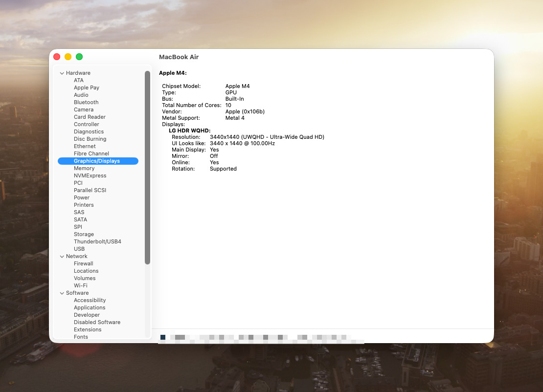Open Ethernet hardware details
Viewport: 543px width, 392px height.
85,146
